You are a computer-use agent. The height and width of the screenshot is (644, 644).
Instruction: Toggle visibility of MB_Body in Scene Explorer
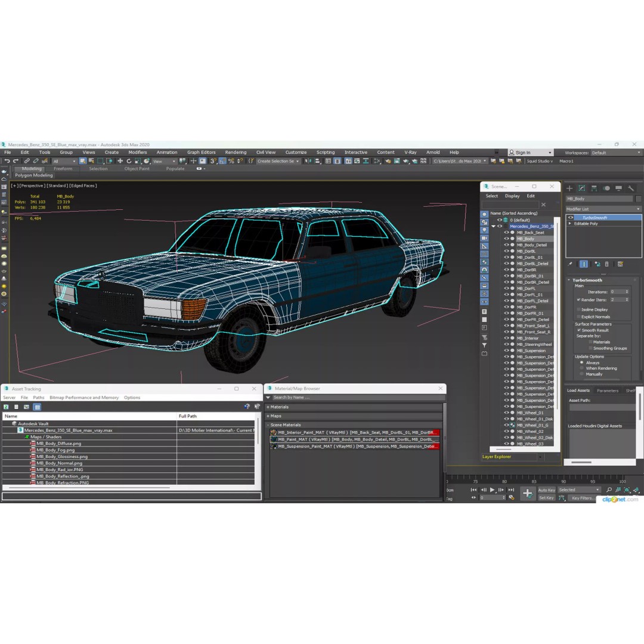[506, 239]
